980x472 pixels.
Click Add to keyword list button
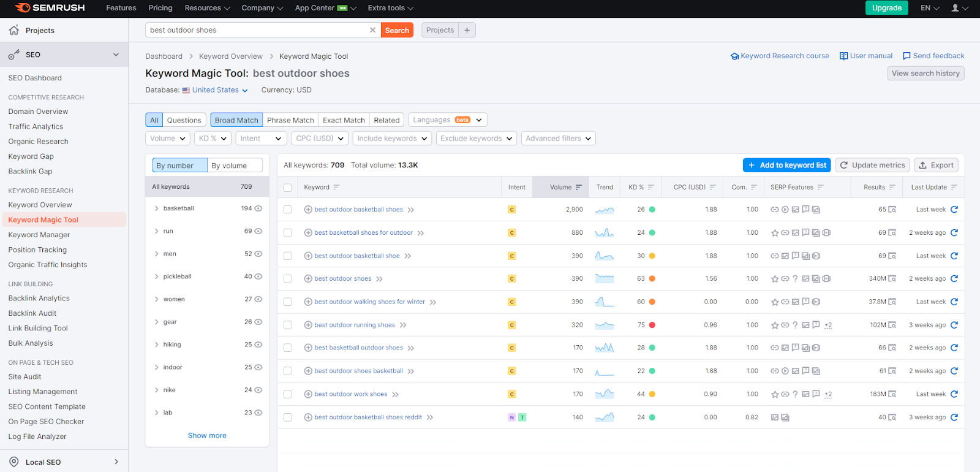[787, 166]
